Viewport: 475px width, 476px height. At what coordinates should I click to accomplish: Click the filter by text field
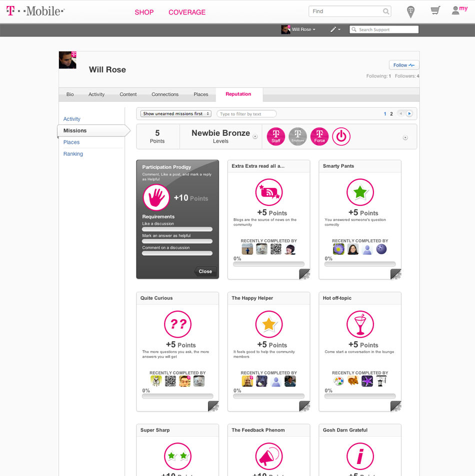click(x=246, y=114)
